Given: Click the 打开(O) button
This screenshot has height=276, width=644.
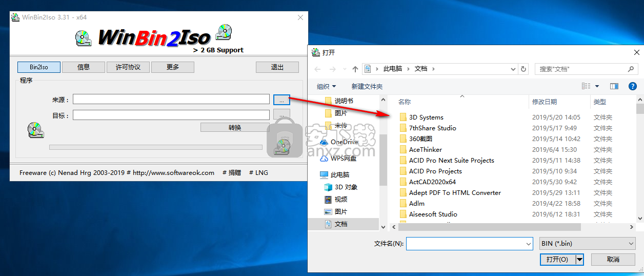Looking at the screenshot, I should [557, 260].
